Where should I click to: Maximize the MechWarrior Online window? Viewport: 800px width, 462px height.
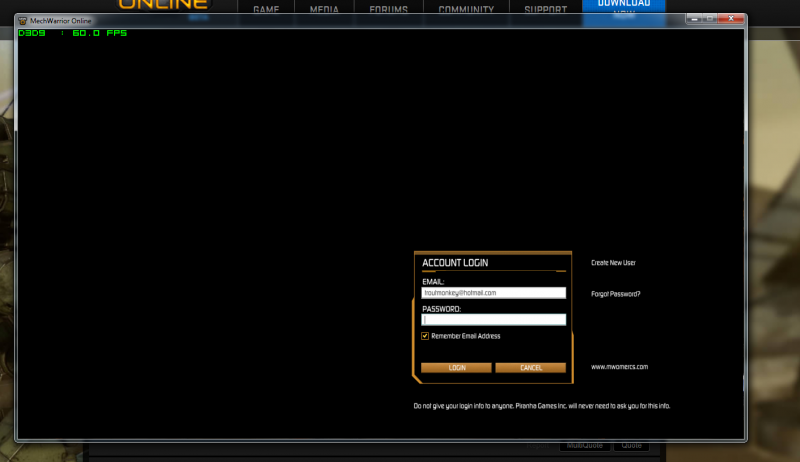[710, 18]
